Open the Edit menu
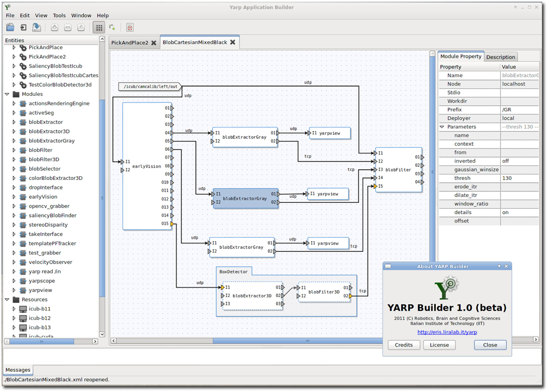The width and height of the screenshot is (548, 392). pos(25,16)
